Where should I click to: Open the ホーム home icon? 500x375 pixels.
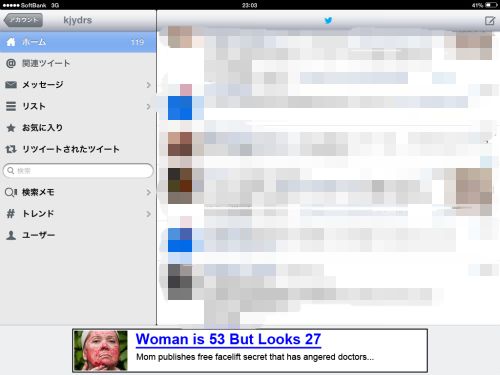(11, 42)
